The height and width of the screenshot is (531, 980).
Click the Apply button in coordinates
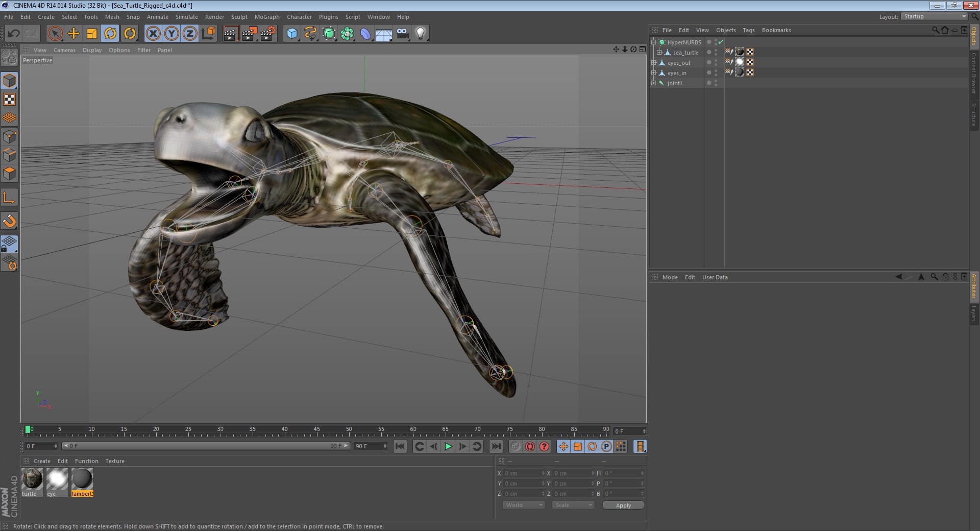click(x=623, y=505)
